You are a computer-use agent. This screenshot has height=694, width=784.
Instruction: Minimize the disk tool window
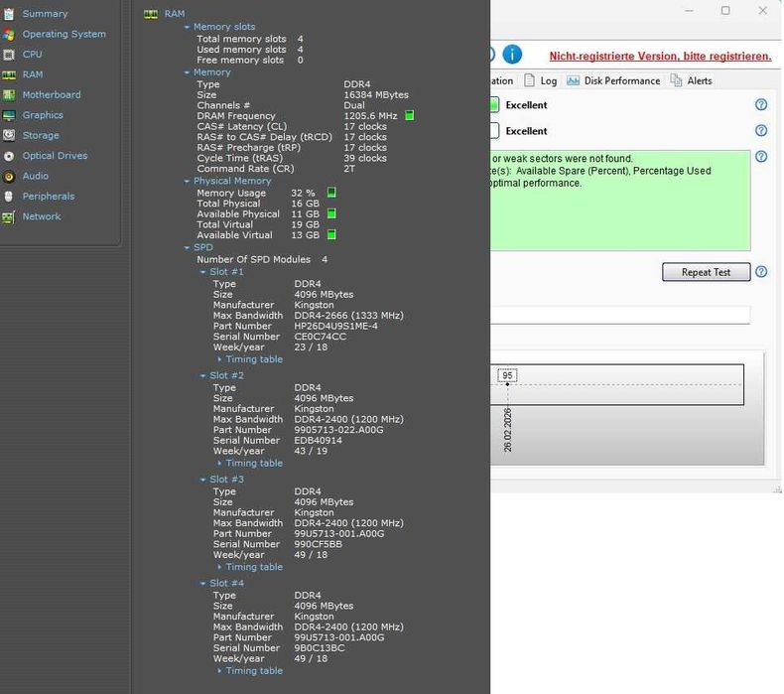pyautogui.click(x=689, y=11)
